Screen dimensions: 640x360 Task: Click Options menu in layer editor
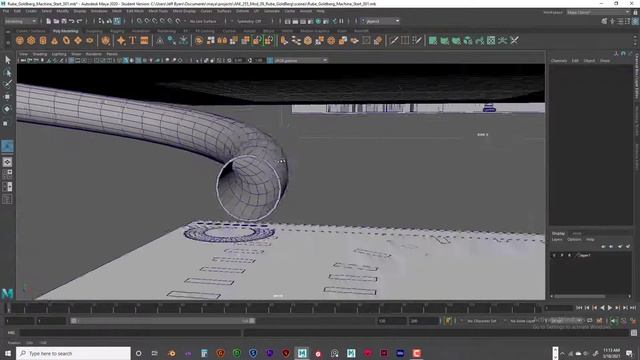click(574, 240)
